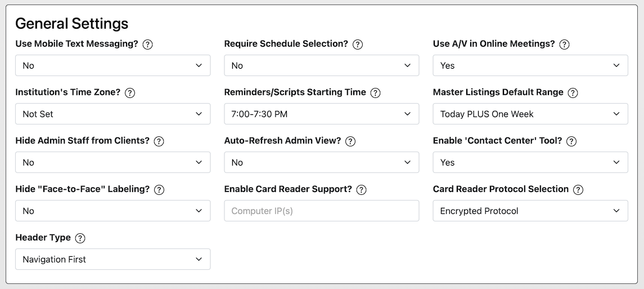Viewport: 644px width, 289px height.
Task: Open help for Master Listings Default Range
Action: 573,93
